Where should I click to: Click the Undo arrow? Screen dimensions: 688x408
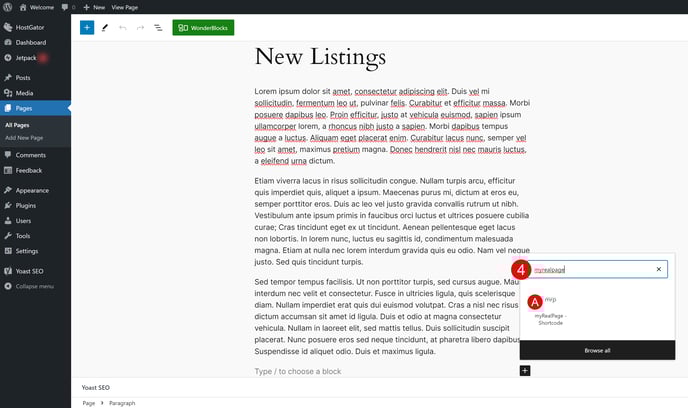click(122, 28)
